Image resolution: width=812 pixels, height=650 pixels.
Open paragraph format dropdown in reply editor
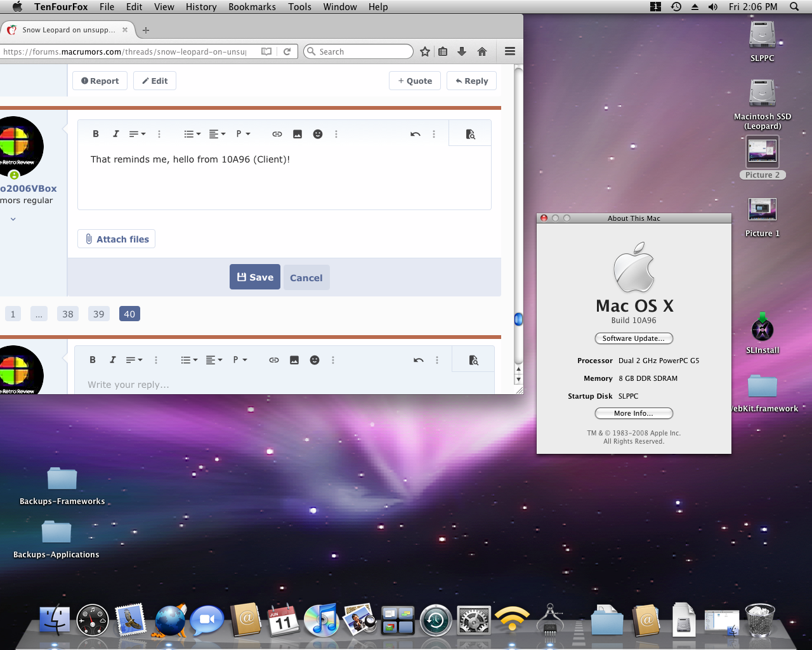[x=240, y=360]
